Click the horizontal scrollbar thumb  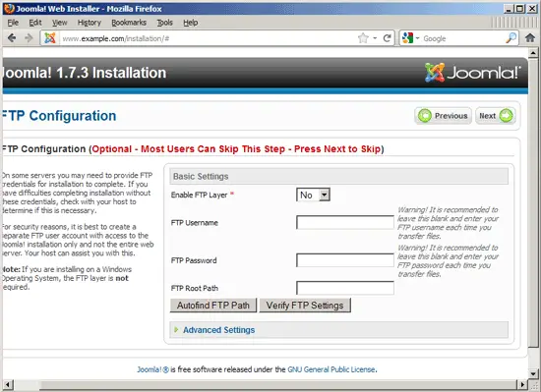[278, 385]
